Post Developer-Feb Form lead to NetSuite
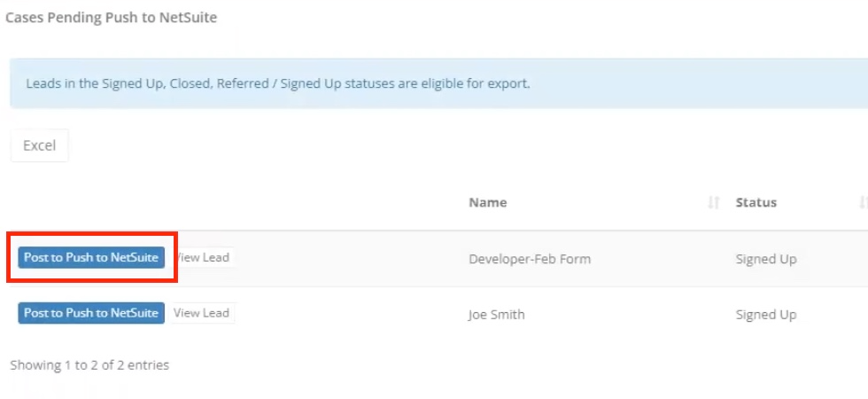868x399 pixels. click(x=91, y=258)
